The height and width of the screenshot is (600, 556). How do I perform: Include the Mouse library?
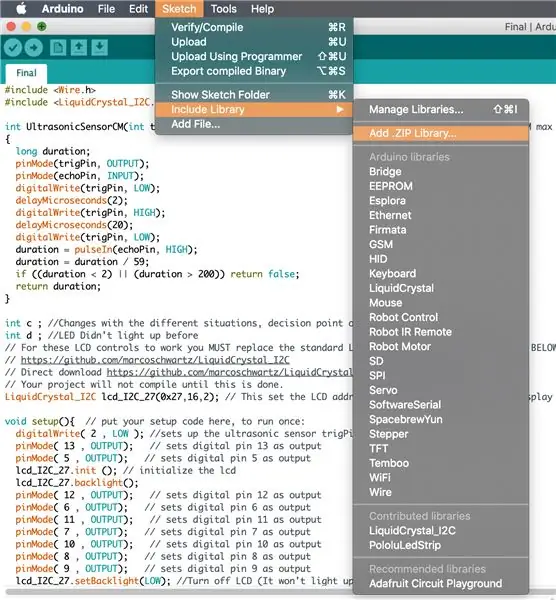[x=441, y=303]
